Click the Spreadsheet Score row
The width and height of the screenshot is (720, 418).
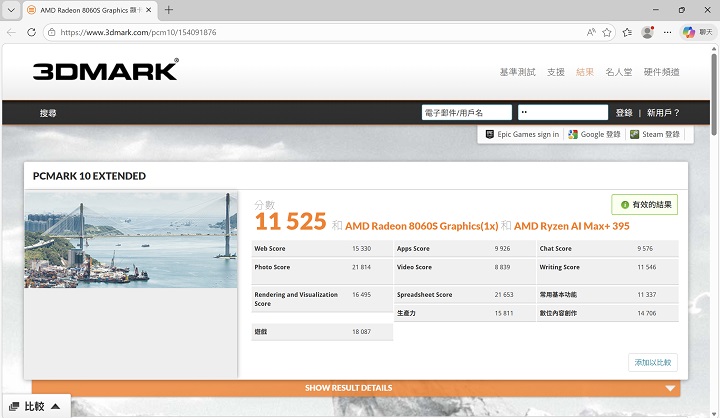[x=465, y=294]
